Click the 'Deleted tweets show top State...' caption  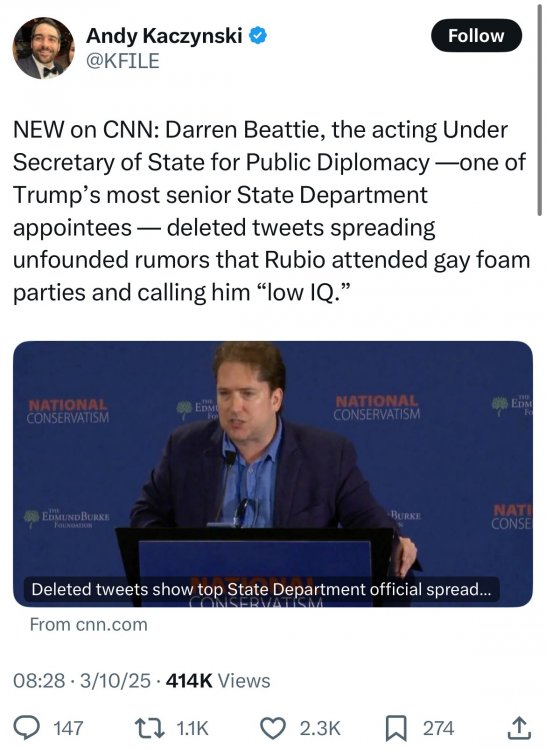click(261, 589)
